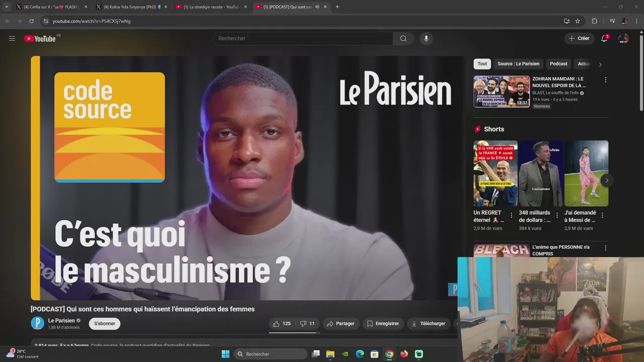The width and height of the screenshot is (644, 362).
Task: Click the Windows taskbar search box
Action: [271, 354]
